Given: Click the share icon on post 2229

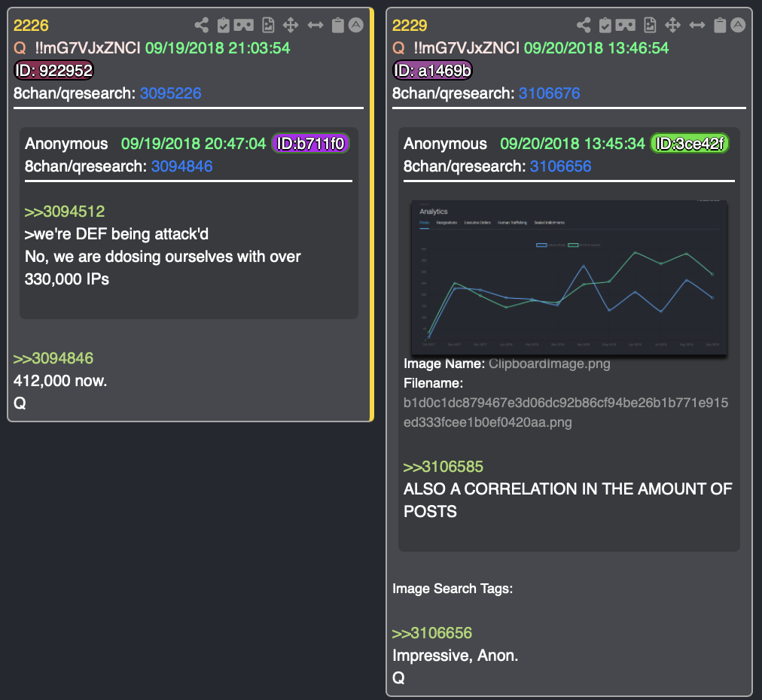Looking at the screenshot, I should tap(584, 26).
